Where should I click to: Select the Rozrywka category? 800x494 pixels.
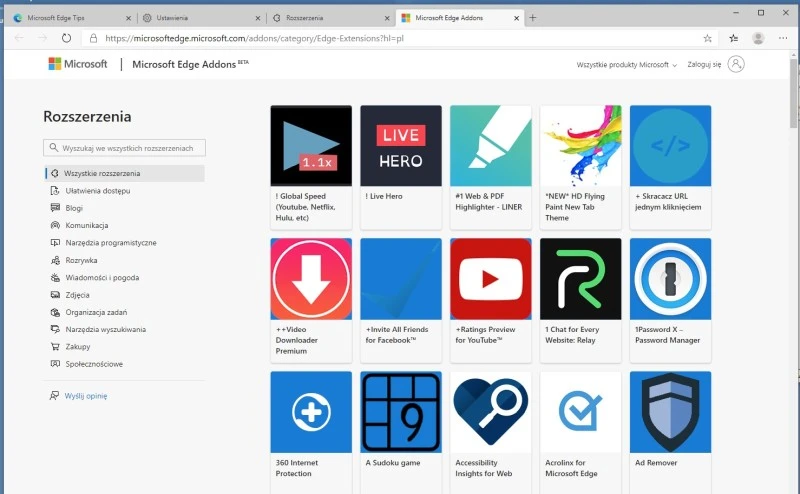[x=81, y=260]
